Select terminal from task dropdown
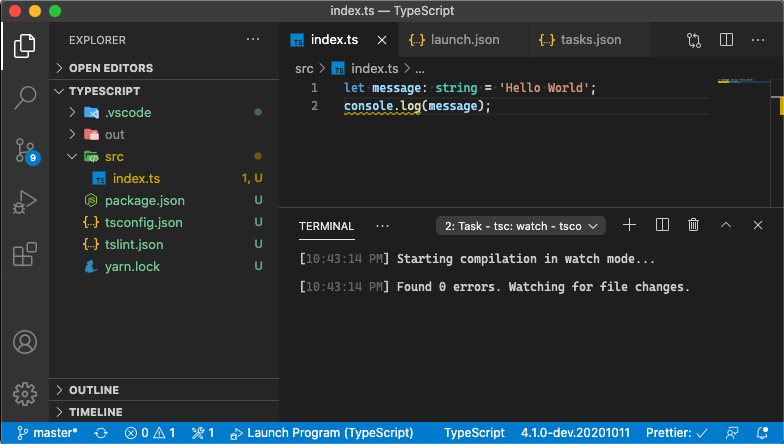The image size is (784, 444). [x=520, y=226]
